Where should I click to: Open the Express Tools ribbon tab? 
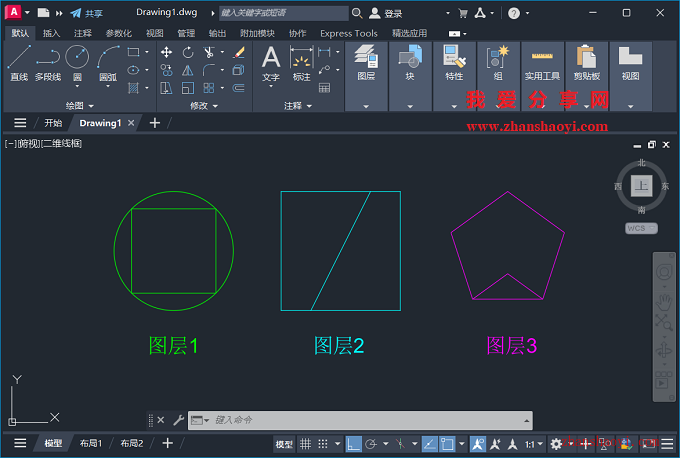point(349,33)
